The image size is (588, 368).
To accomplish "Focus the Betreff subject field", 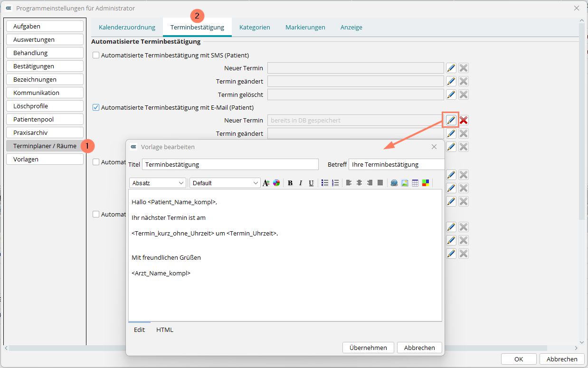I will [397, 164].
